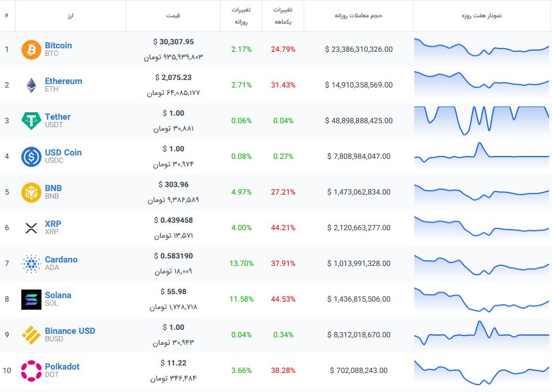Click Cardano daily change 13.70%

(241, 263)
